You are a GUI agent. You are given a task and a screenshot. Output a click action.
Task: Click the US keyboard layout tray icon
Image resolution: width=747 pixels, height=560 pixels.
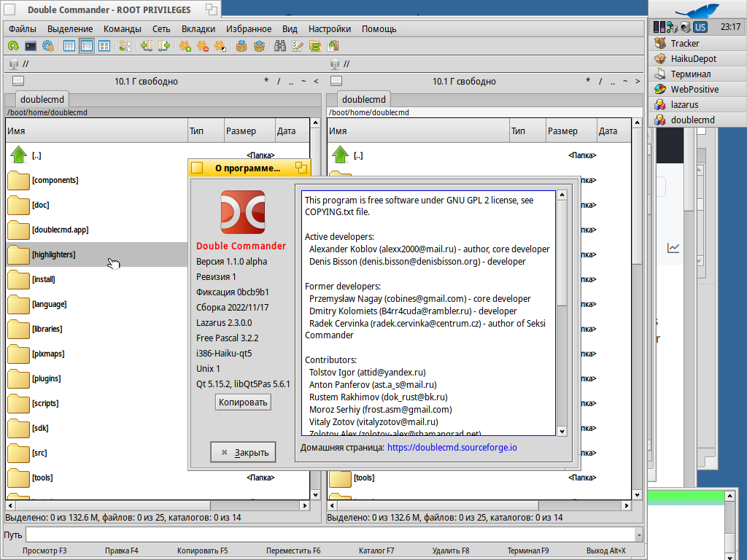point(700,27)
